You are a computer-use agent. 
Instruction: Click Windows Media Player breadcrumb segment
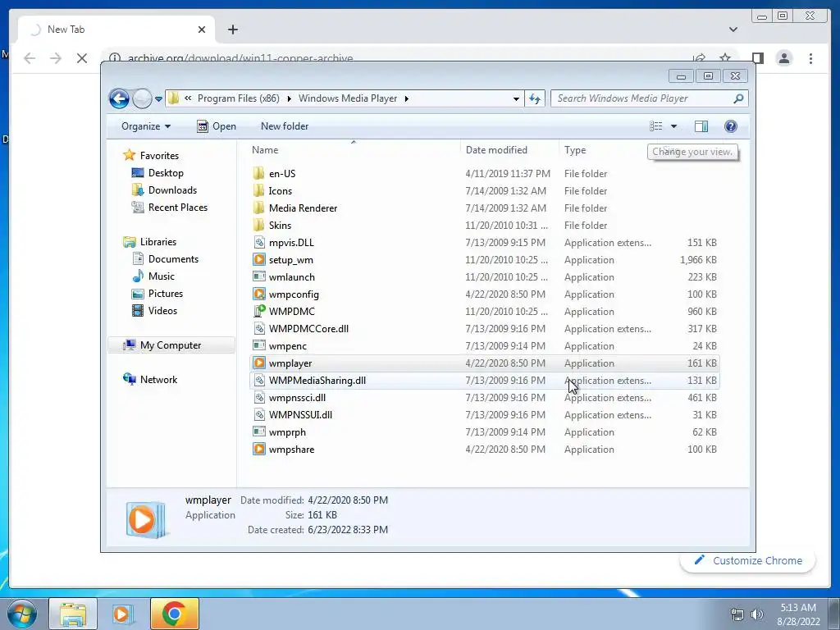[x=348, y=98]
